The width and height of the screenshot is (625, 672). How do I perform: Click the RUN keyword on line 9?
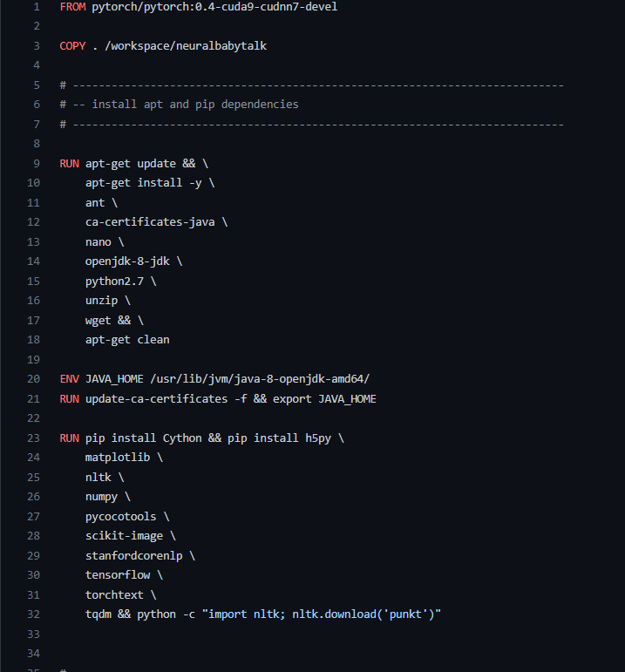pos(70,164)
